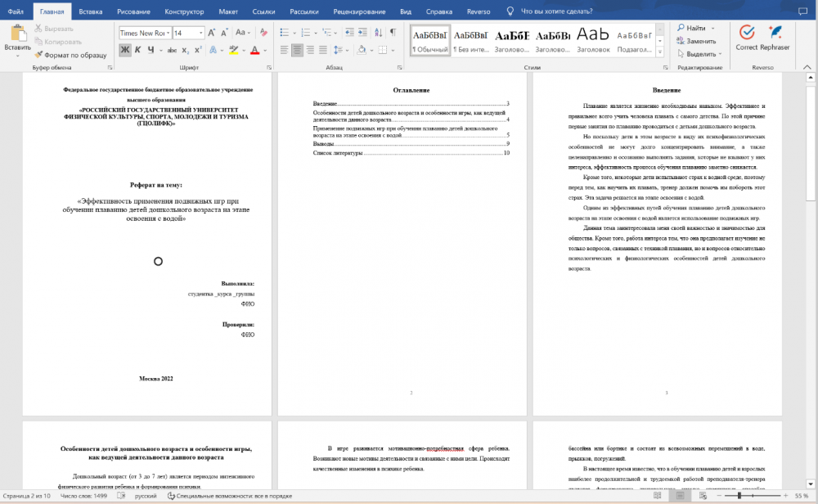Viewport: 818px width, 504px height.
Task: Expand the styles gallery more arrow
Action: (x=660, y=52)
